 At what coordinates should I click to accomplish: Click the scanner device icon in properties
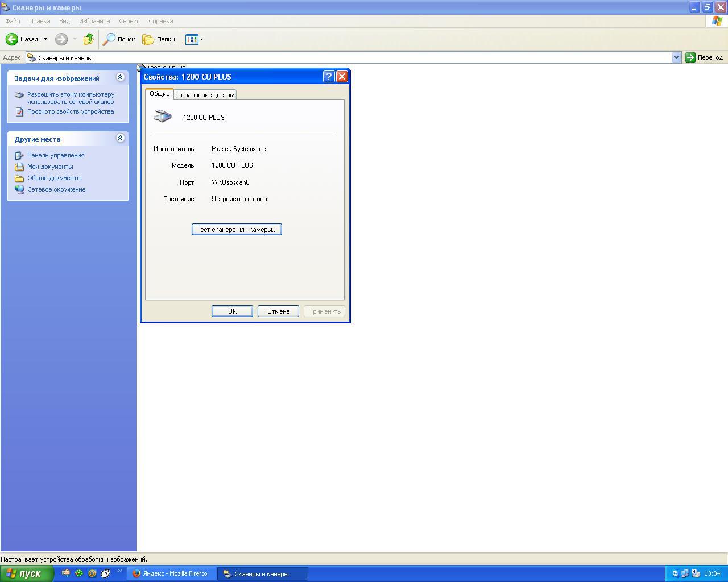[163, 116]
